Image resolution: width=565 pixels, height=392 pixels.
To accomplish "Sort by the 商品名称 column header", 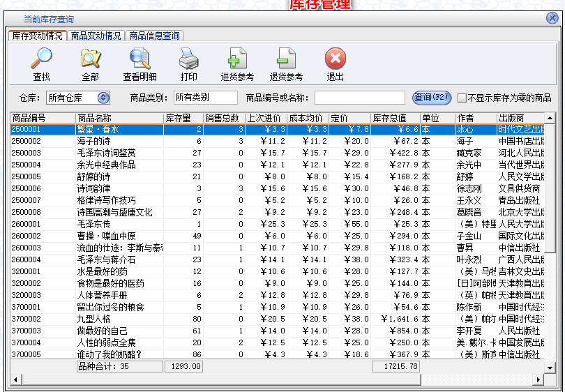I will point(120,118).
